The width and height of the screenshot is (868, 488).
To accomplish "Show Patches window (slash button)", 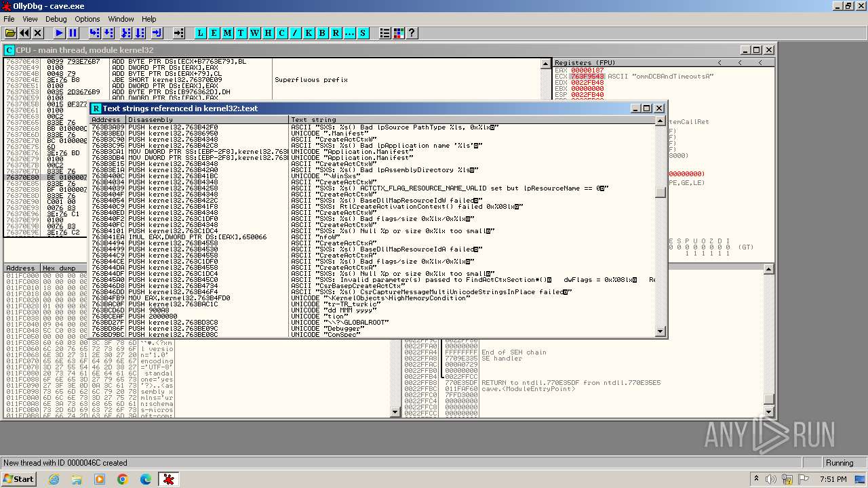I will 296,33.
